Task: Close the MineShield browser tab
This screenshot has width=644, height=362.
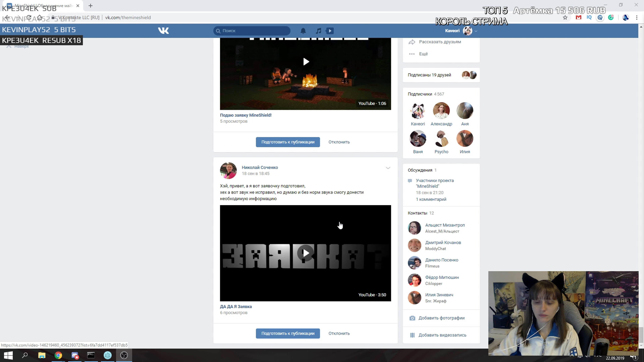Action: coord(78,5)
